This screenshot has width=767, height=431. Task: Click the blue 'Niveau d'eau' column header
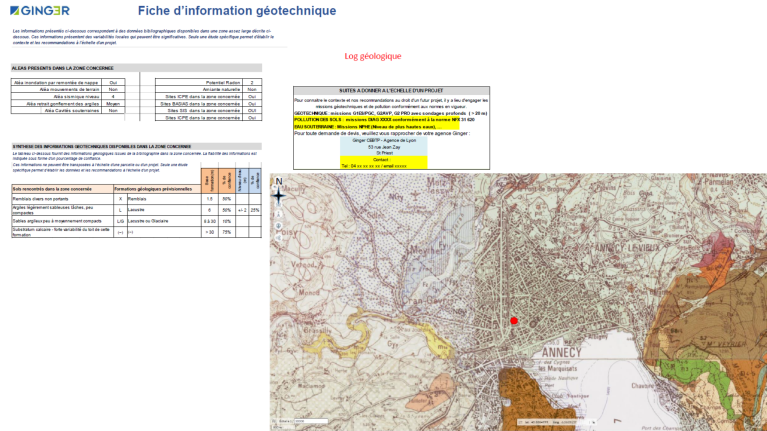click(241, 180)
